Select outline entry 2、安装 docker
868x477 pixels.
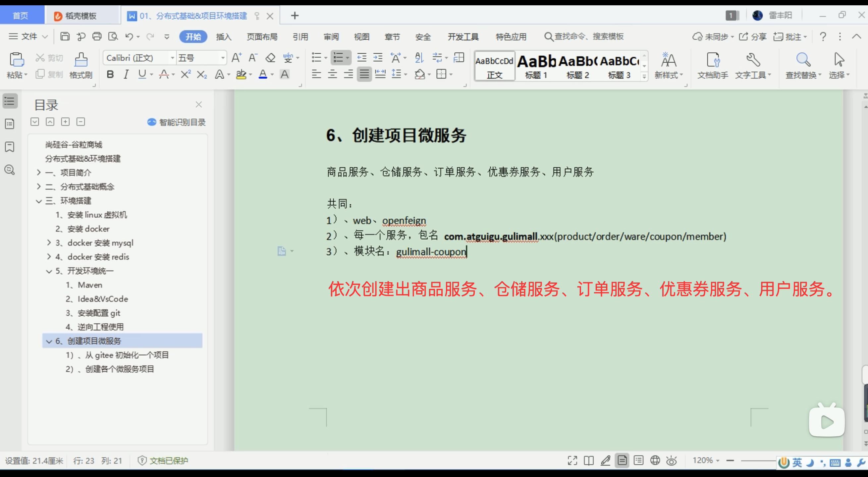88,229
